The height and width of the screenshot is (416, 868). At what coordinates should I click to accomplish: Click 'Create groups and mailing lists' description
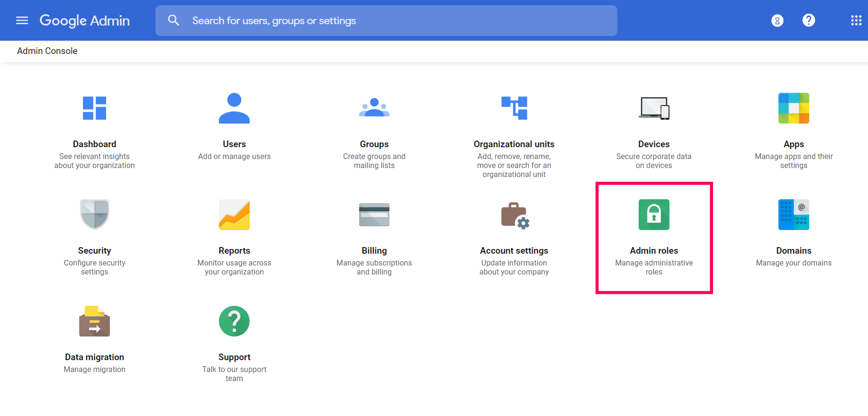[374, 161]
